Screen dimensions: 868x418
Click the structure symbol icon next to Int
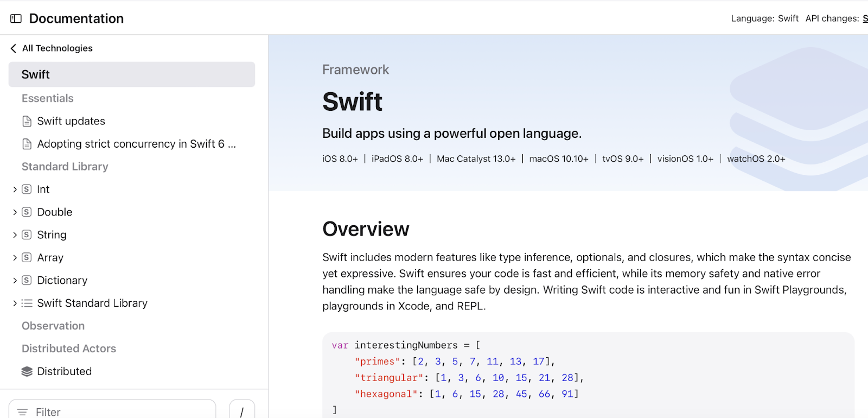[x=27, y=189]
